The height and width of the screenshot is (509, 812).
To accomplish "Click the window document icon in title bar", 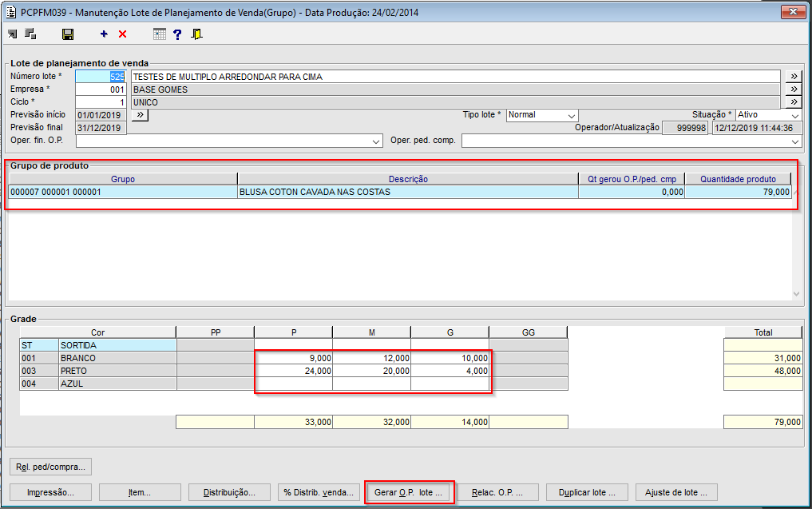I will [10, 12].
